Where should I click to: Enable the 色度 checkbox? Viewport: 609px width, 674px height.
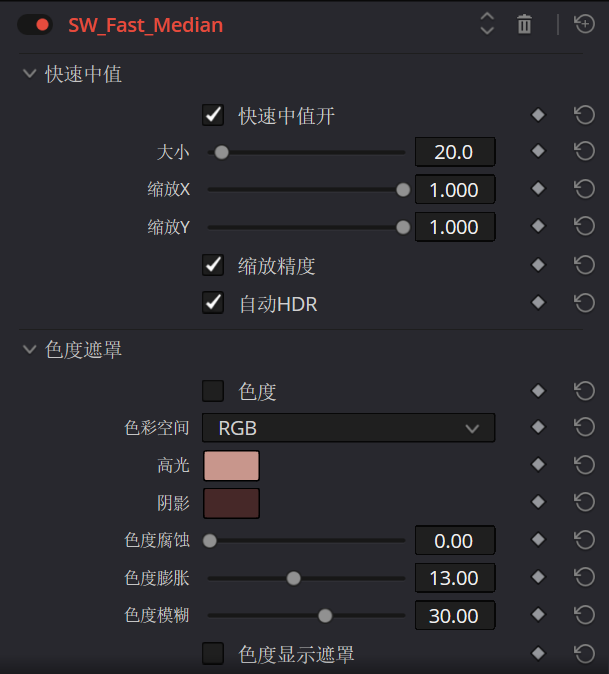click(x=213, y=391)
